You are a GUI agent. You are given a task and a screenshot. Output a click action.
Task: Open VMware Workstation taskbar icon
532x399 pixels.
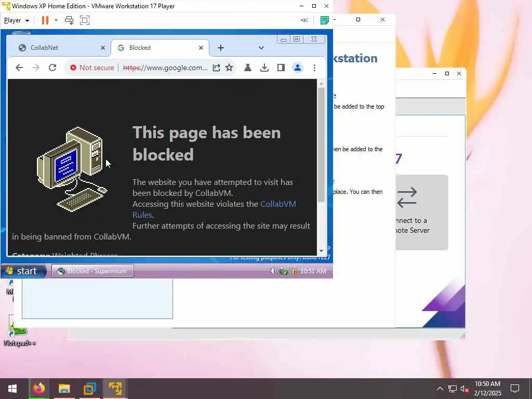[x=89, y=389]
